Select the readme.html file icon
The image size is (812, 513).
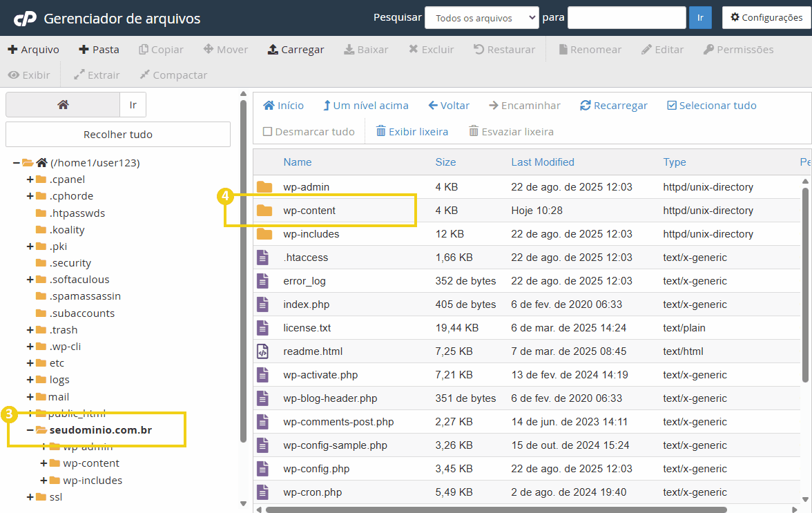tap(263, 351)
